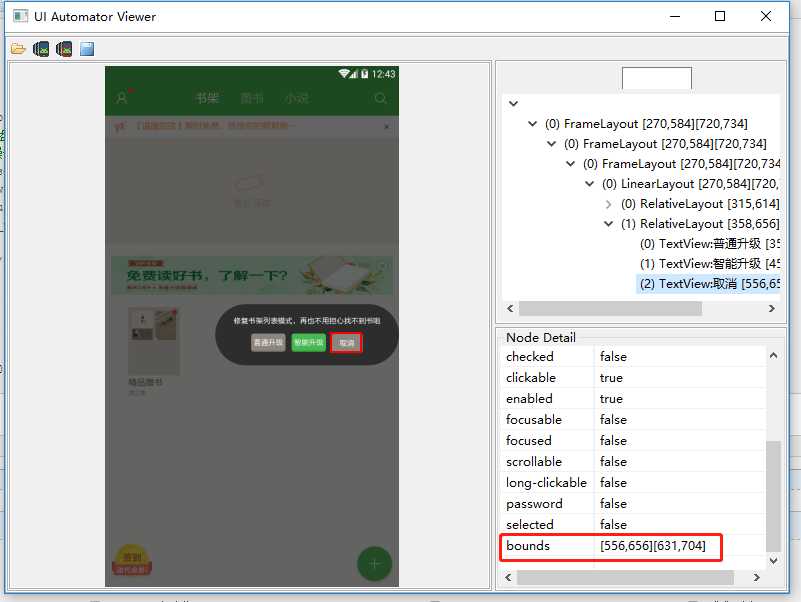The image size is (801, 602).
Task: Select the clickable row's true value
Action: tap(611, 378)
